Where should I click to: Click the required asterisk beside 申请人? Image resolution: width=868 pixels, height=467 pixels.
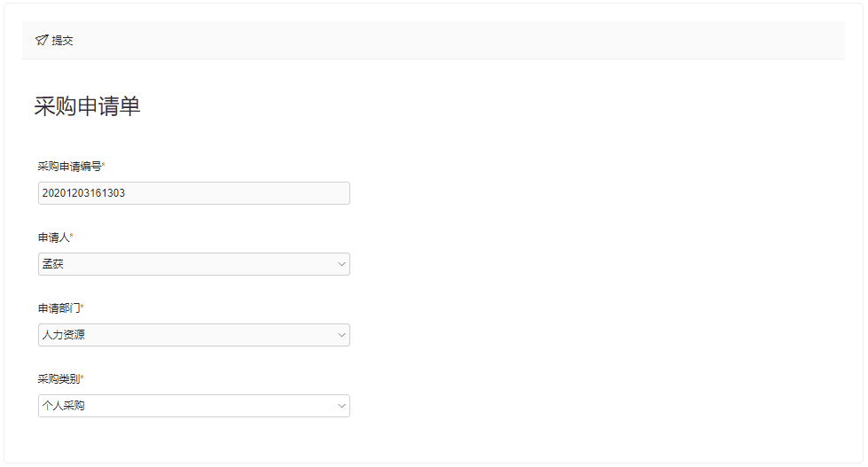click(72, 237)
